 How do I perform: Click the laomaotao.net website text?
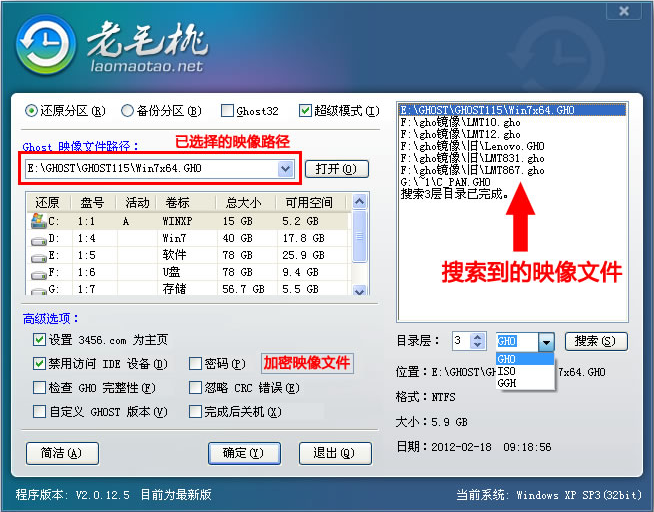pos(146,66)
